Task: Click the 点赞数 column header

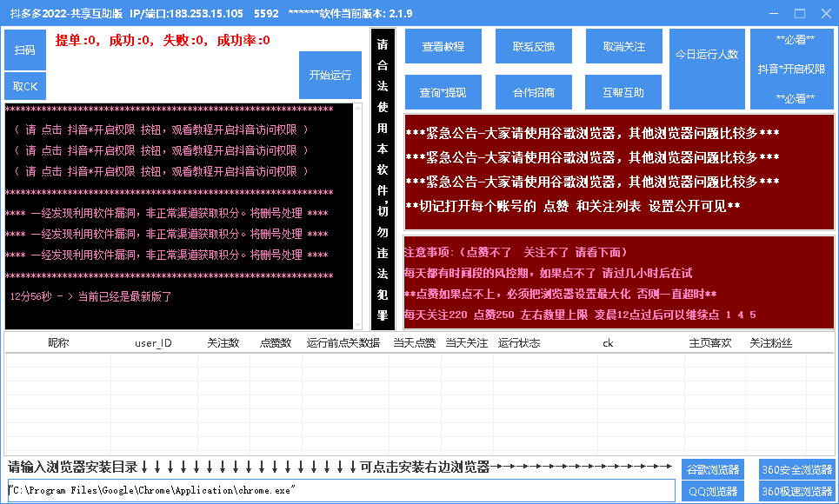Action: (x=276, y=343)
